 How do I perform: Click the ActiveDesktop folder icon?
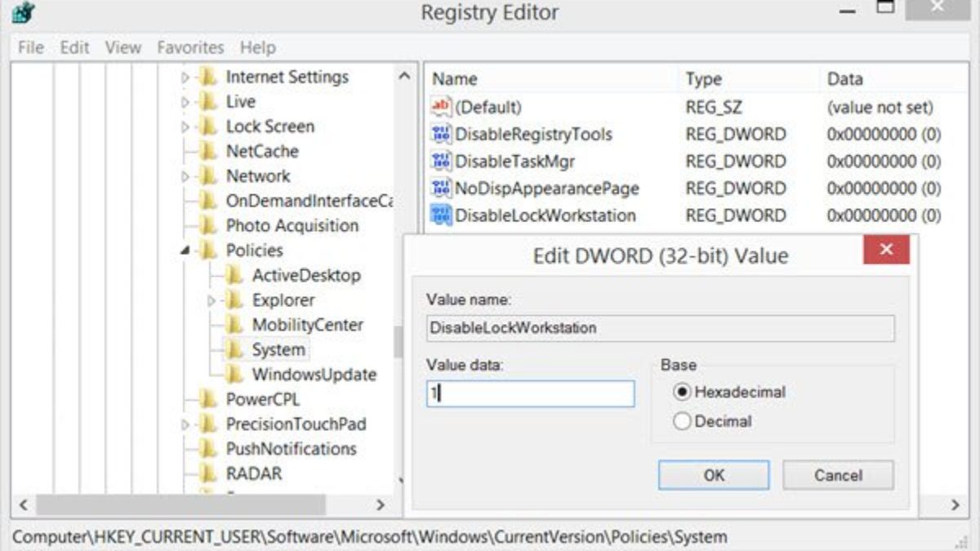click(x=235, y=275)
